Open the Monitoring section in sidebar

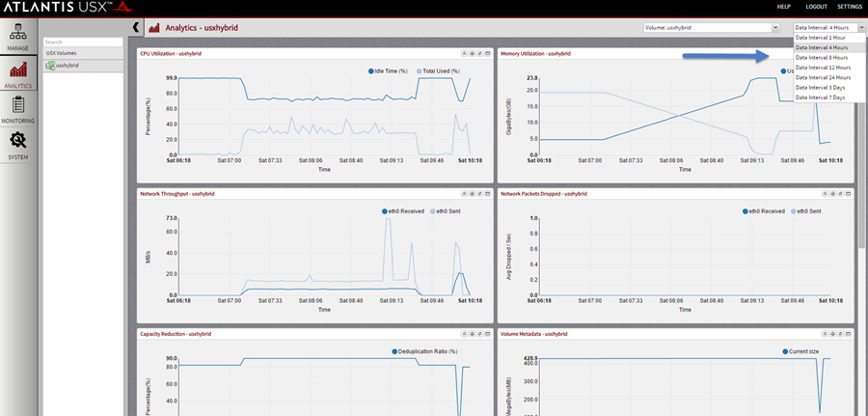pyautogui.click(x=18, y=109)
